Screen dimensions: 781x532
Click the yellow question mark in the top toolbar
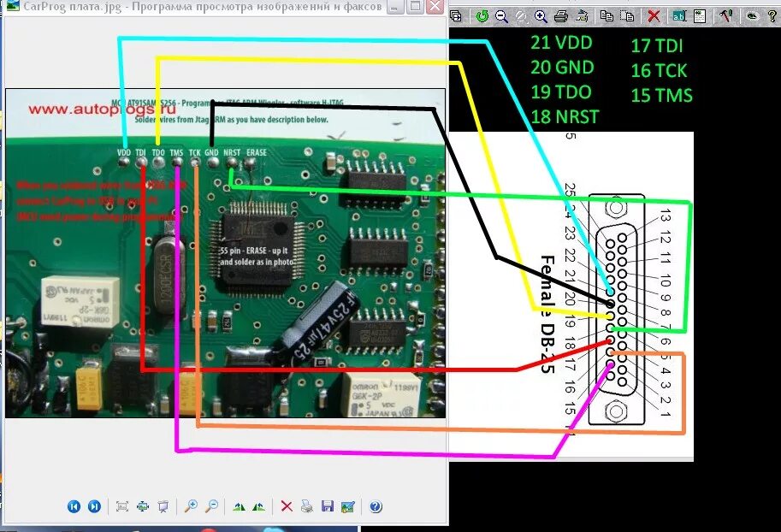(772, 16)
